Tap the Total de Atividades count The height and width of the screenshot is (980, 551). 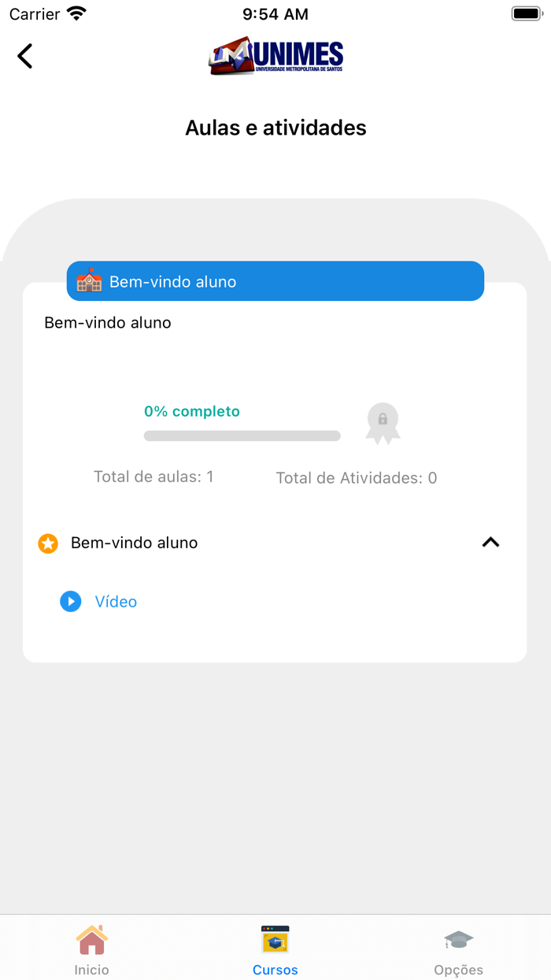coord(356,478)
